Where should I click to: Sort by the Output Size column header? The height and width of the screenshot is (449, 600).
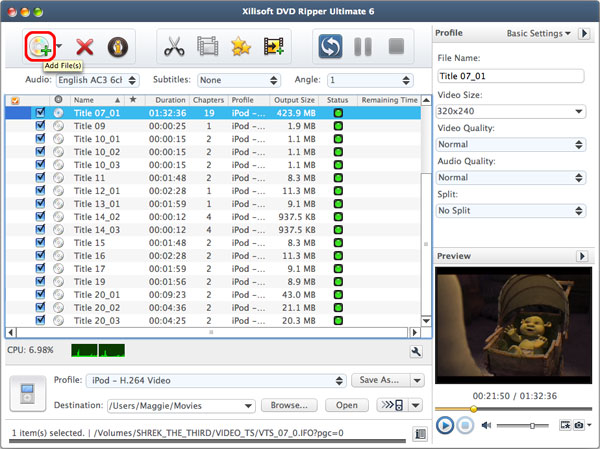coord(293,100)
